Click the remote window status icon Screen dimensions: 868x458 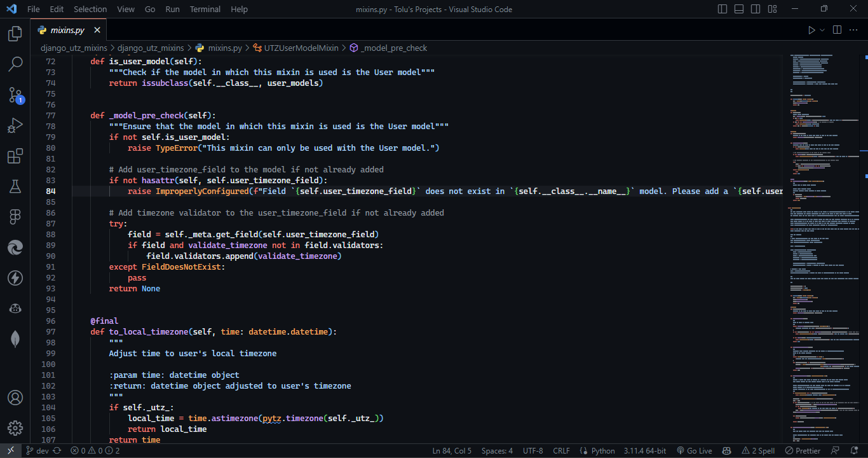11,450
